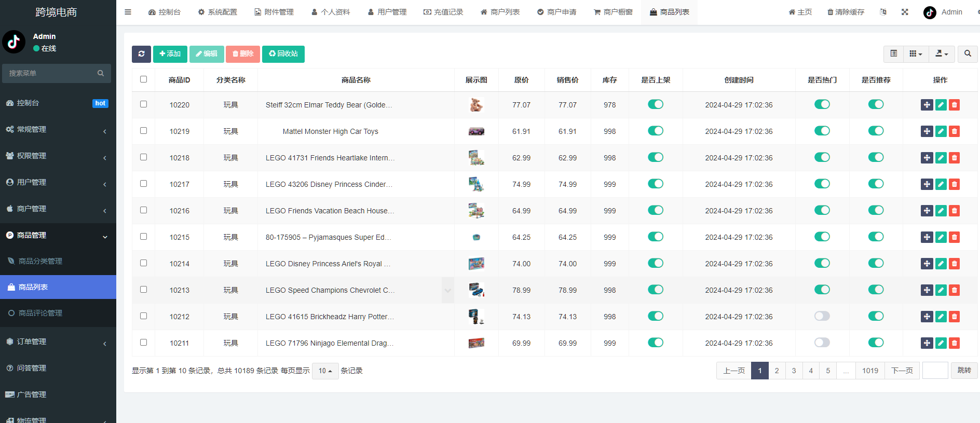Click edit pencil icon for product 10219
The width and height of the screenshot is (980, 423).
pyautogui.click(x=941, y=131)
